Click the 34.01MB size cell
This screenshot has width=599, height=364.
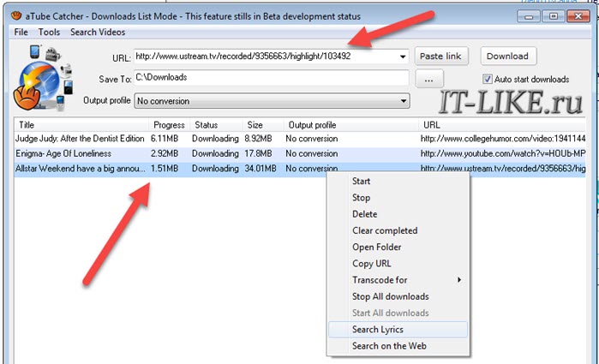click(261, 169)
